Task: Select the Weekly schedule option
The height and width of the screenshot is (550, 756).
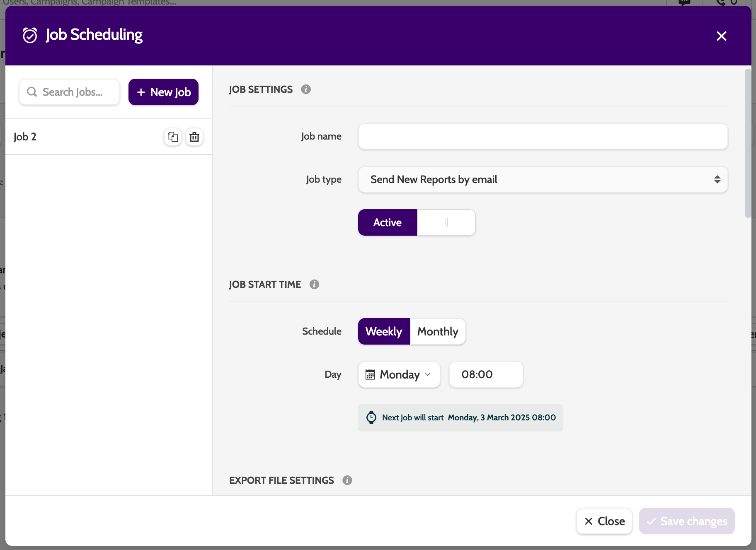Action: [x=384, y=331]
